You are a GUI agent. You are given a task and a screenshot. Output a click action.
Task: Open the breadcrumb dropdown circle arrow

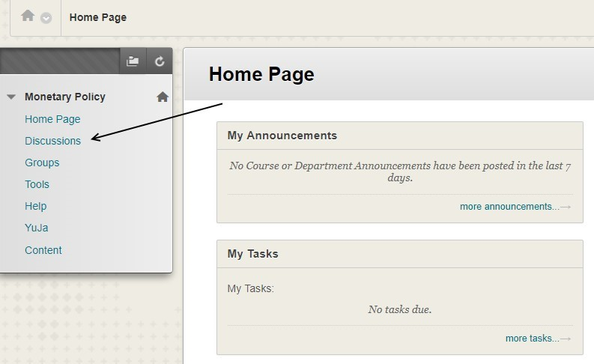46,18
